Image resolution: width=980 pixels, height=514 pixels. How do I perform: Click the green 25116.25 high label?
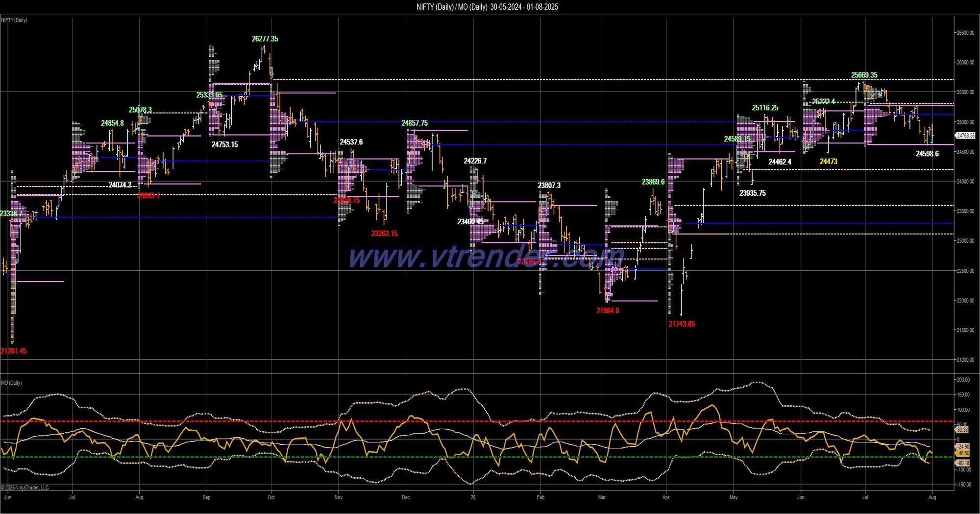(765, 108)
